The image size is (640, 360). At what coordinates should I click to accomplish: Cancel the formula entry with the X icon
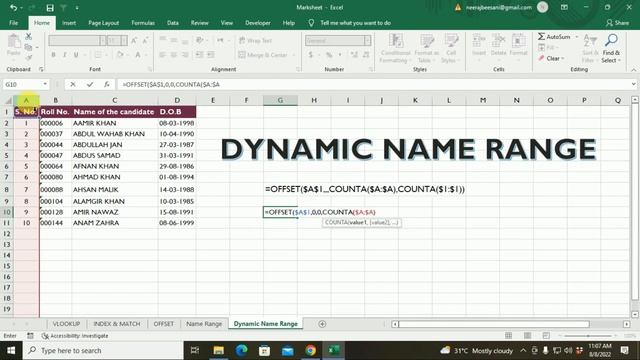[73, 84]
